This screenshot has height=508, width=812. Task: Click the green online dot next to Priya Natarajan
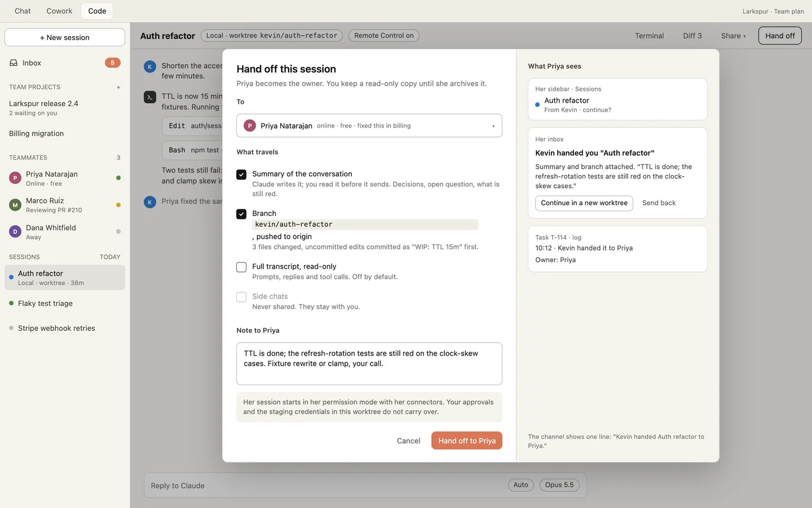(x=118, y=178)
